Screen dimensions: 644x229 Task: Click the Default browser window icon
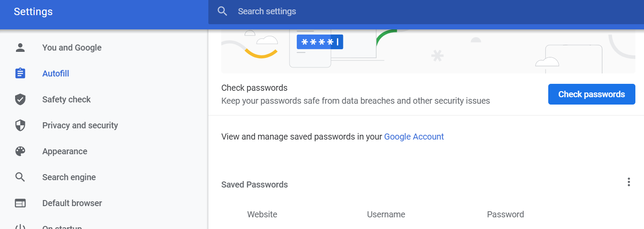pos(20,203)
